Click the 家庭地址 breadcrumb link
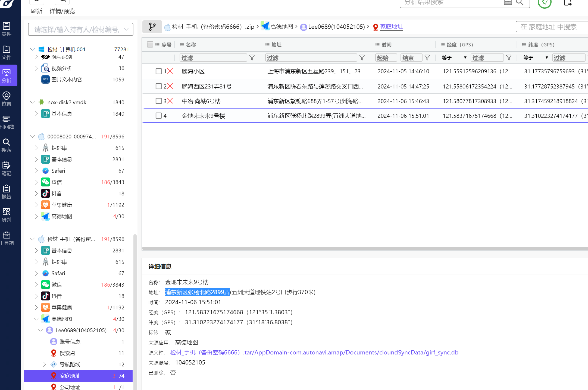The image size is (588, 390). click(x=391, y=27)
